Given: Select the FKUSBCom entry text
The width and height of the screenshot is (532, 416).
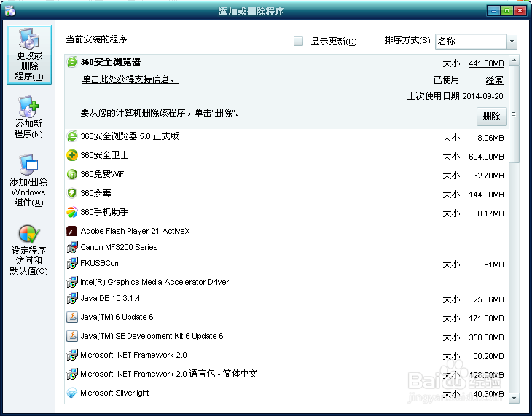Looking at the screenshot, I should (101, 263).
